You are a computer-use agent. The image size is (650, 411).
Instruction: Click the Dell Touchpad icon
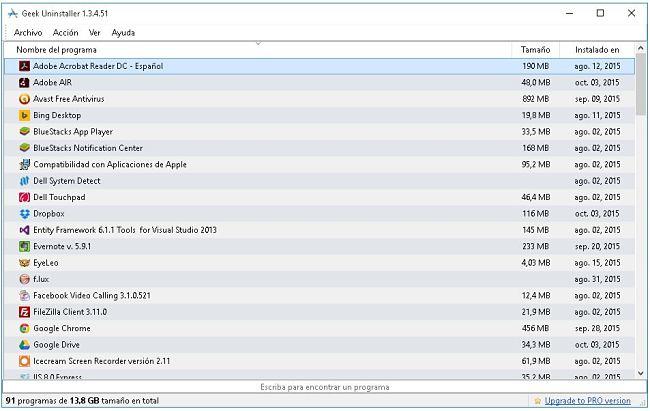[24, 197]
